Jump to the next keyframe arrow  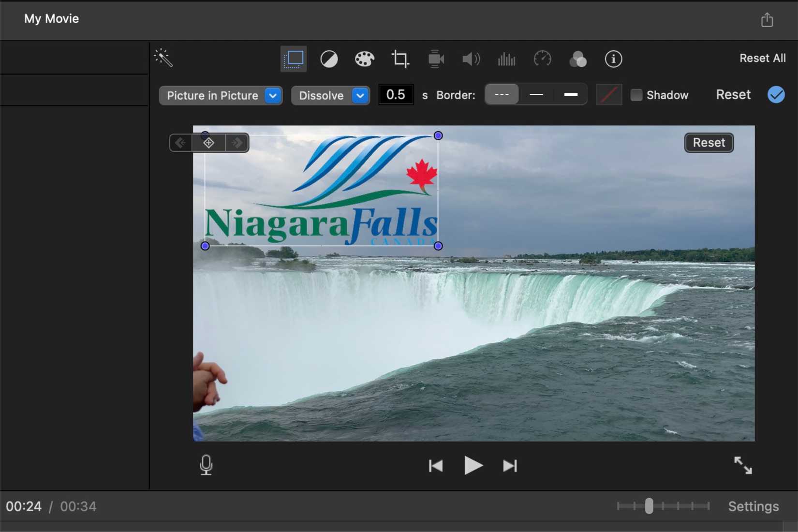[237, 143]
